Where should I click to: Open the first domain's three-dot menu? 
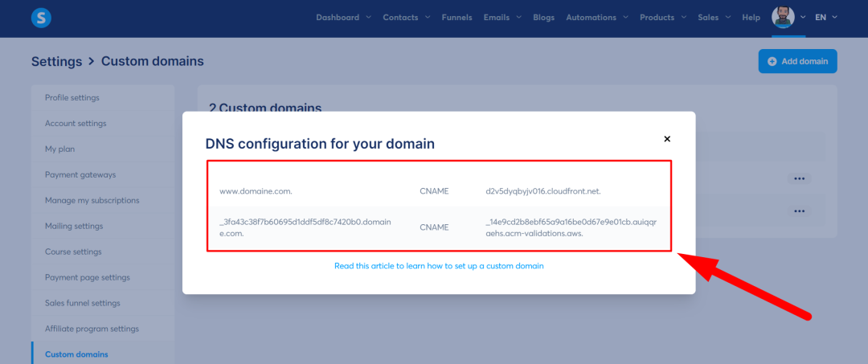(x=799, y=178)
